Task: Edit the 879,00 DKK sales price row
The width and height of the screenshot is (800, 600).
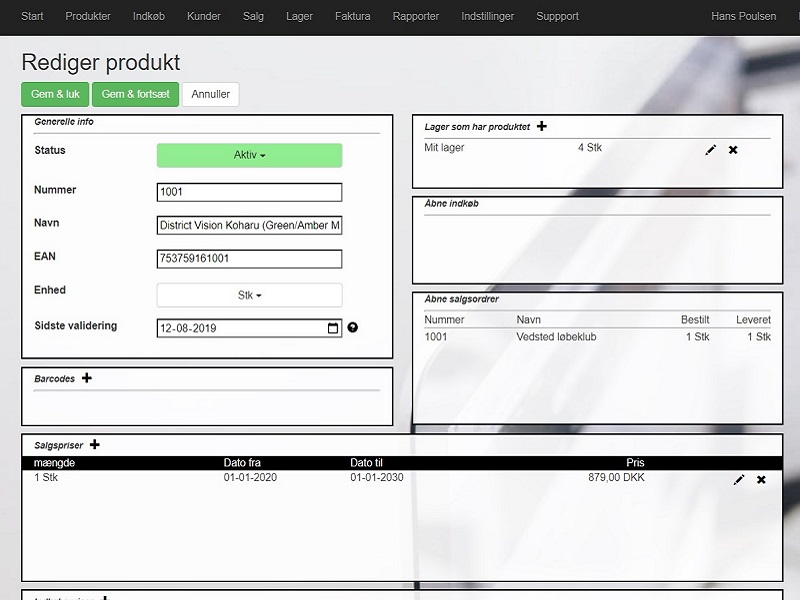Action: (739, 480)
